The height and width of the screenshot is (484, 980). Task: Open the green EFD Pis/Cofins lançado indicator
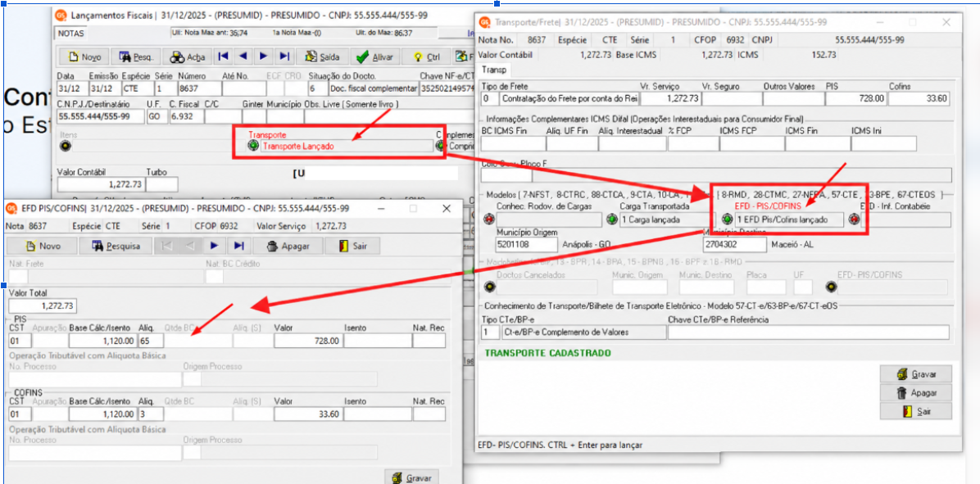click(727, 219)
